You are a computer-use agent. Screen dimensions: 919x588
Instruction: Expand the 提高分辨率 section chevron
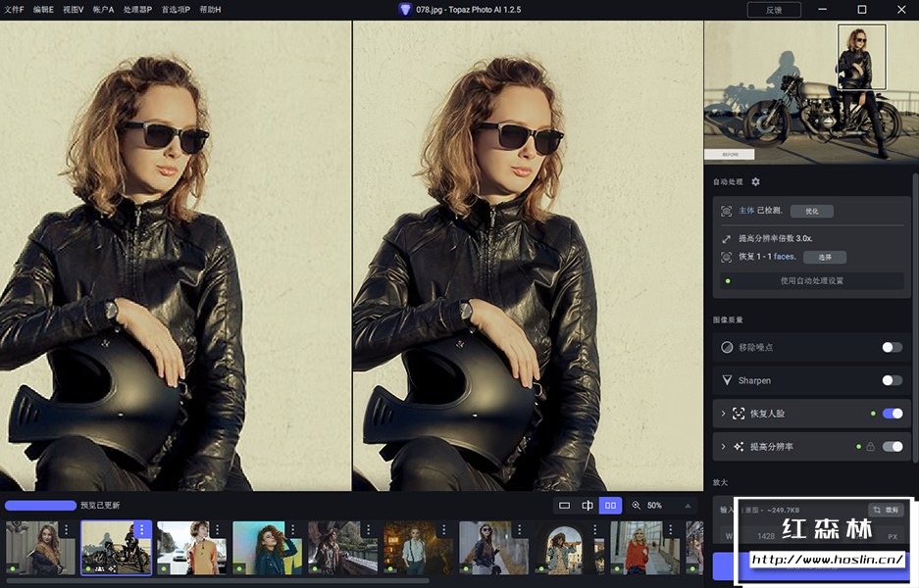[724, 447]
